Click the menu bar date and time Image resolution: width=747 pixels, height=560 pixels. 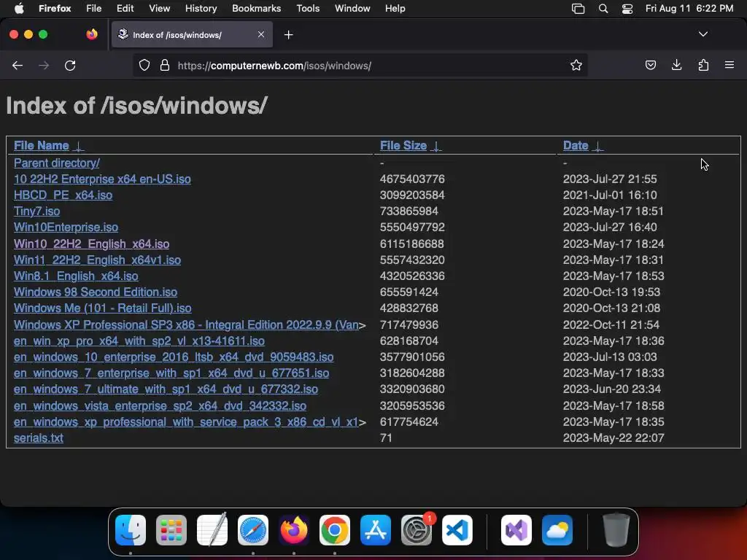pyautogui.click(x=689, y=9)
